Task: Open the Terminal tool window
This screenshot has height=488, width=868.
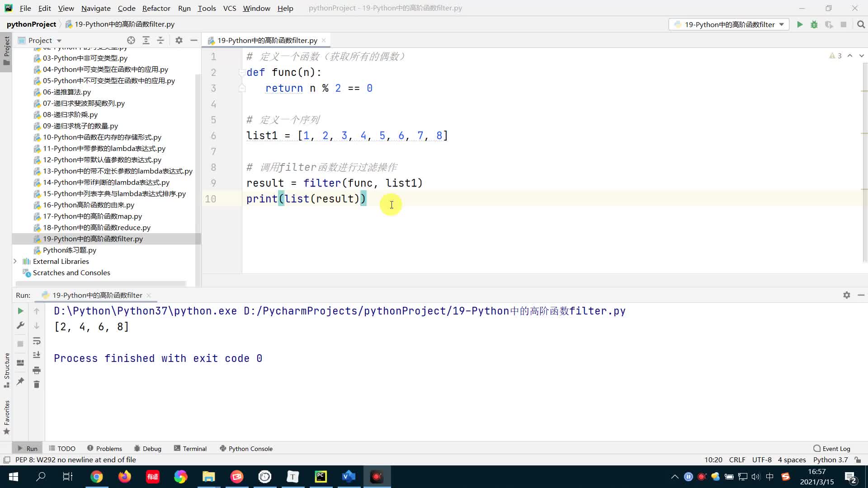Action: (x=190, y=449)
